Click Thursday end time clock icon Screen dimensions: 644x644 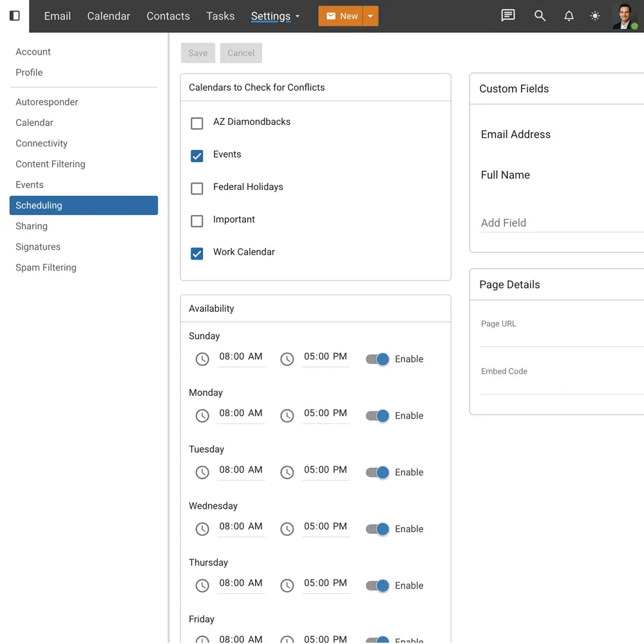click(287, 585)
